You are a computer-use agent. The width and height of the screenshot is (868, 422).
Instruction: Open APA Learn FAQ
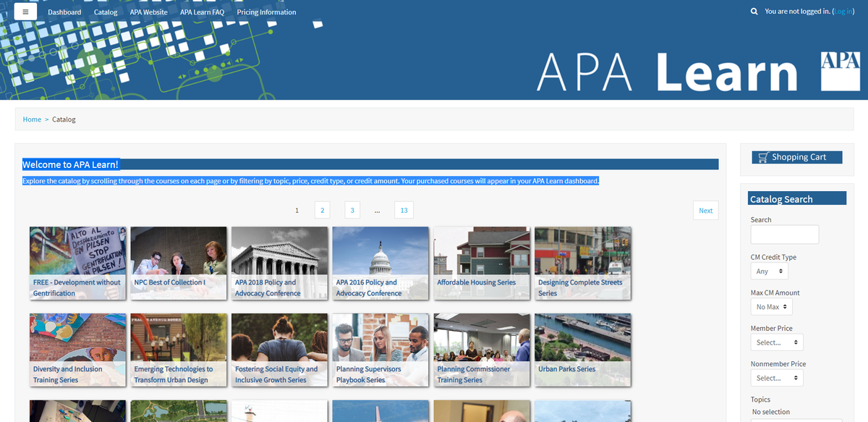click(203, 12)
